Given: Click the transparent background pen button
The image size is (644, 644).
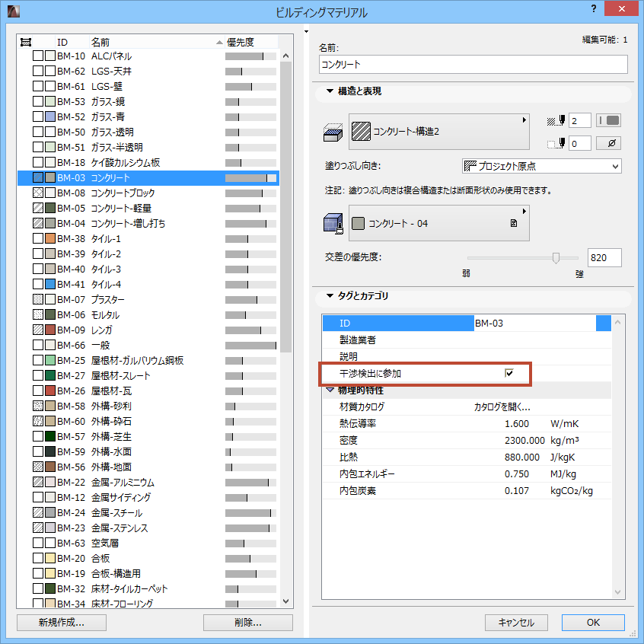Looking at the screenshot, I should [x=608, y=143].
